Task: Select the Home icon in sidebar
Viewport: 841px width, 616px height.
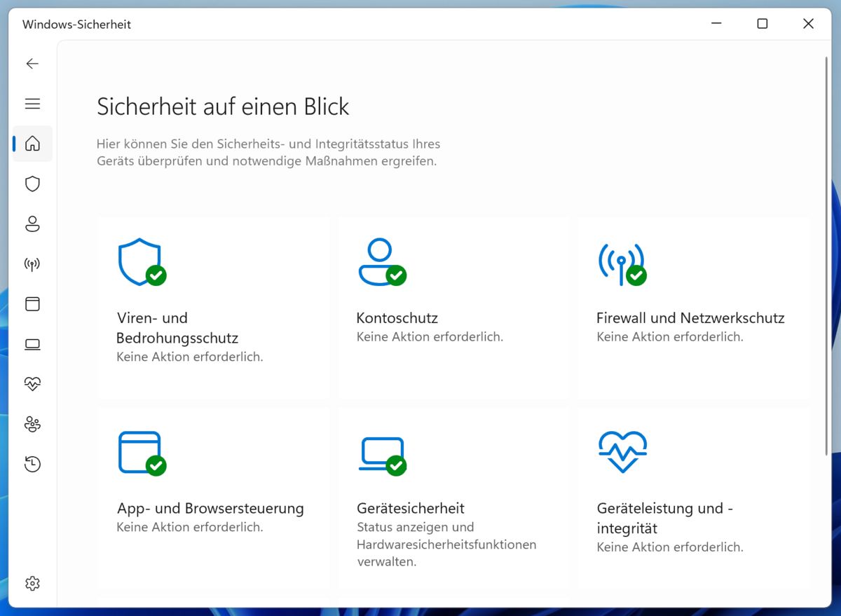Action: (32, 144)
